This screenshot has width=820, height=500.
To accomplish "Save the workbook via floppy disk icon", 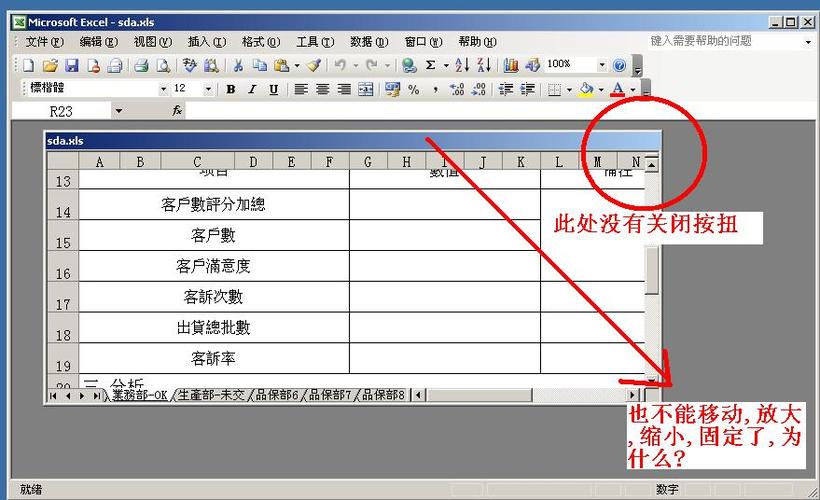I will (x=72, y=65).
